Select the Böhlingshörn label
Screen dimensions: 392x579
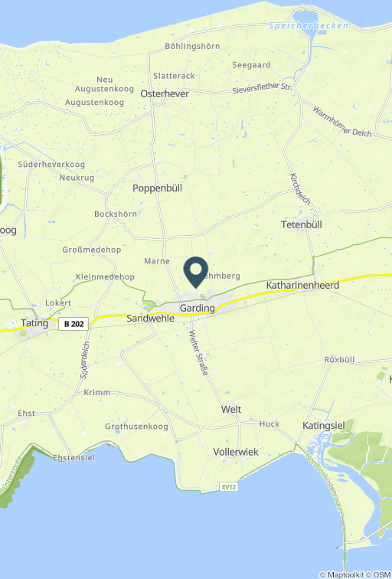coord(192,46)
